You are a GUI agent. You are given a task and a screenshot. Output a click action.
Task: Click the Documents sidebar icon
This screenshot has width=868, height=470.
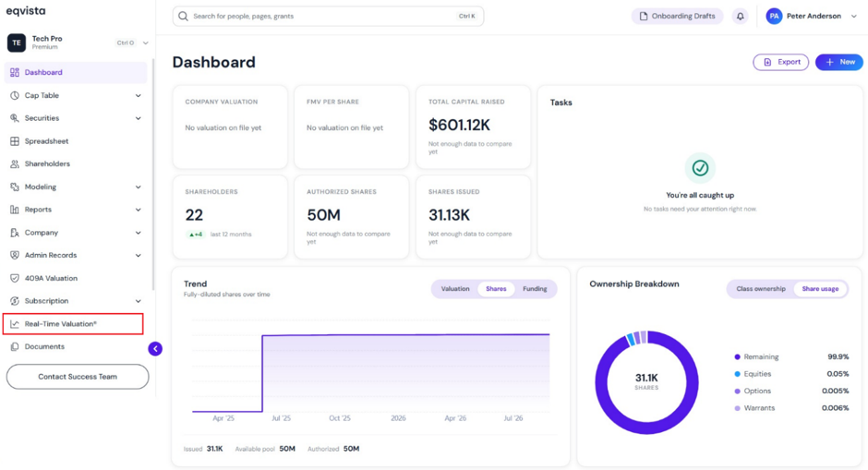[x=15, y=346]
